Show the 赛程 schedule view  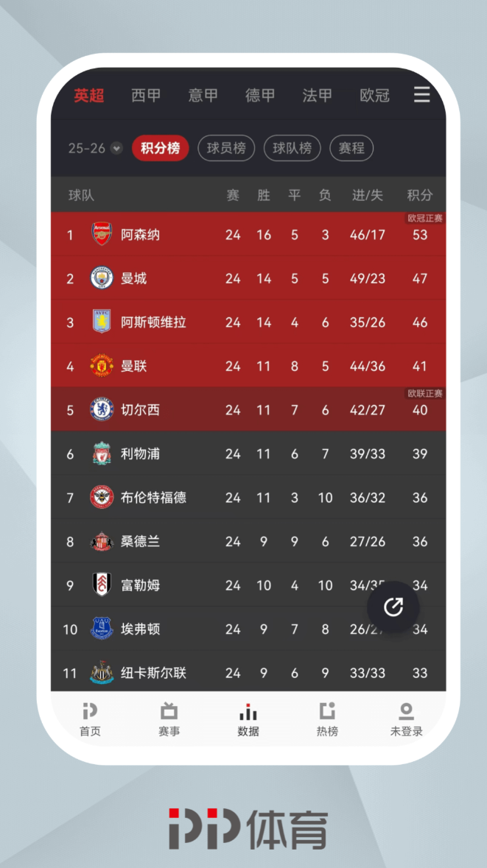(x=351, y=148)
